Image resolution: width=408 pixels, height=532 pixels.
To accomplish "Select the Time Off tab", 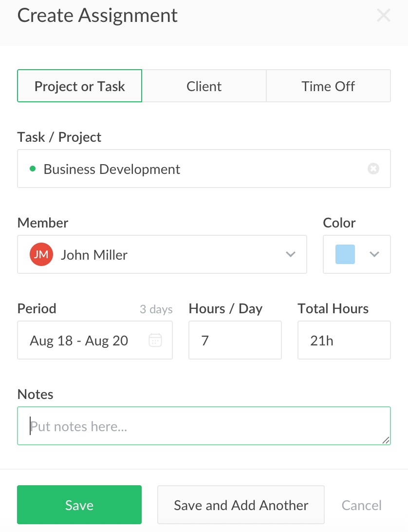I will pos(328,86).
